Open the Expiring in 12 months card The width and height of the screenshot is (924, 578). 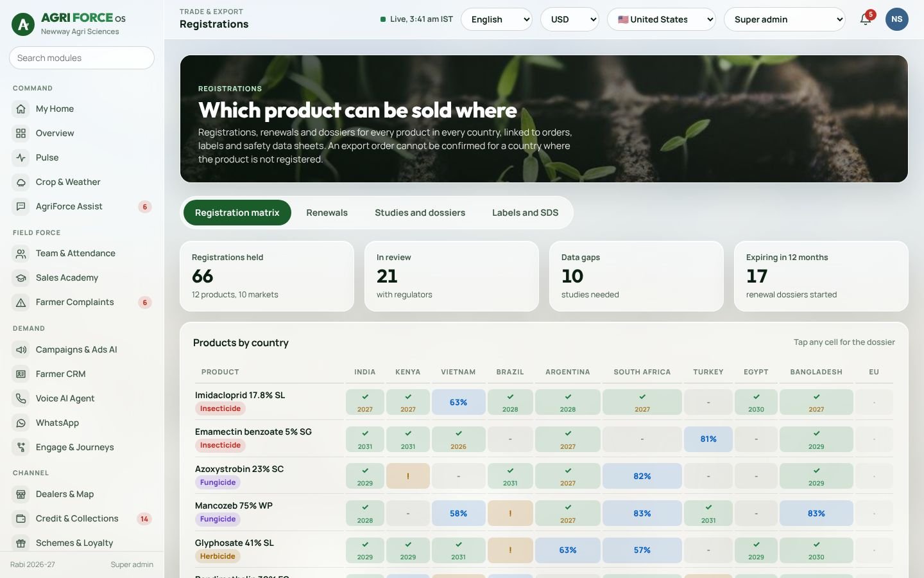[821, 276]
